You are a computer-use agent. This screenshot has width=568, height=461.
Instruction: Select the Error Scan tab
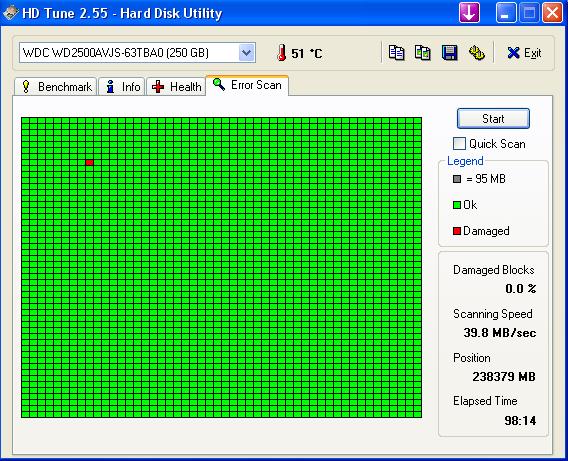tap(247, 85)
